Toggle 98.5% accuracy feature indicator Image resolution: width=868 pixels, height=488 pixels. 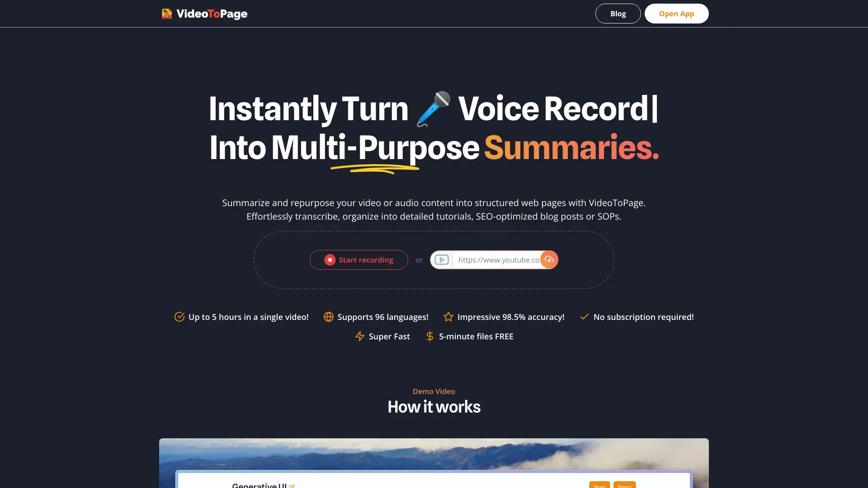pos(505,316)
